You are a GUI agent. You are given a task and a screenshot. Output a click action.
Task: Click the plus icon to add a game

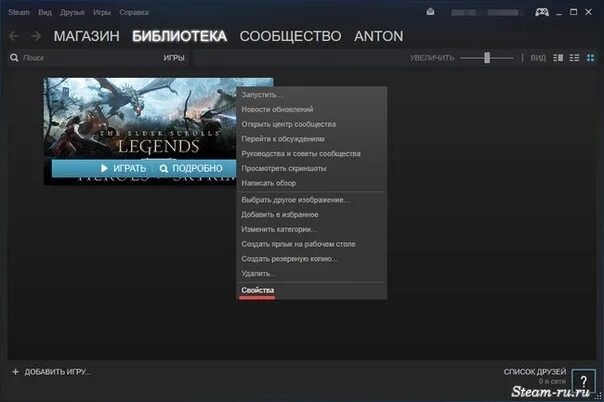click(x=15, y=372)
